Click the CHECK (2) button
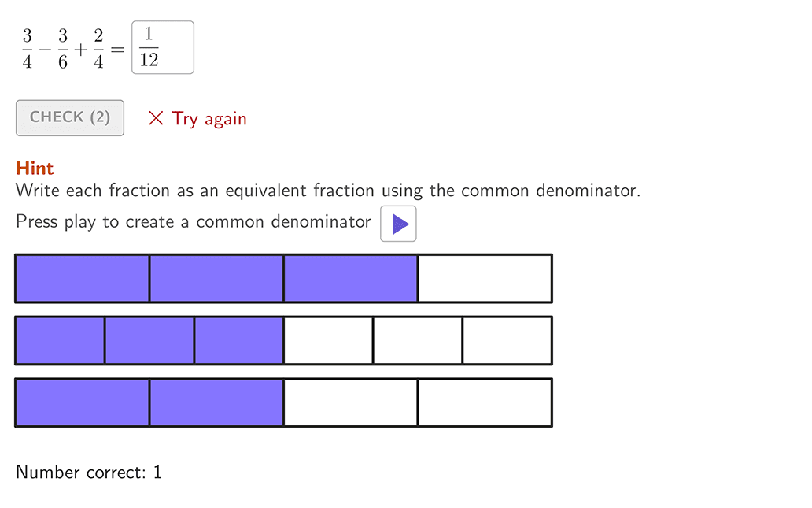 pos(70,118)
